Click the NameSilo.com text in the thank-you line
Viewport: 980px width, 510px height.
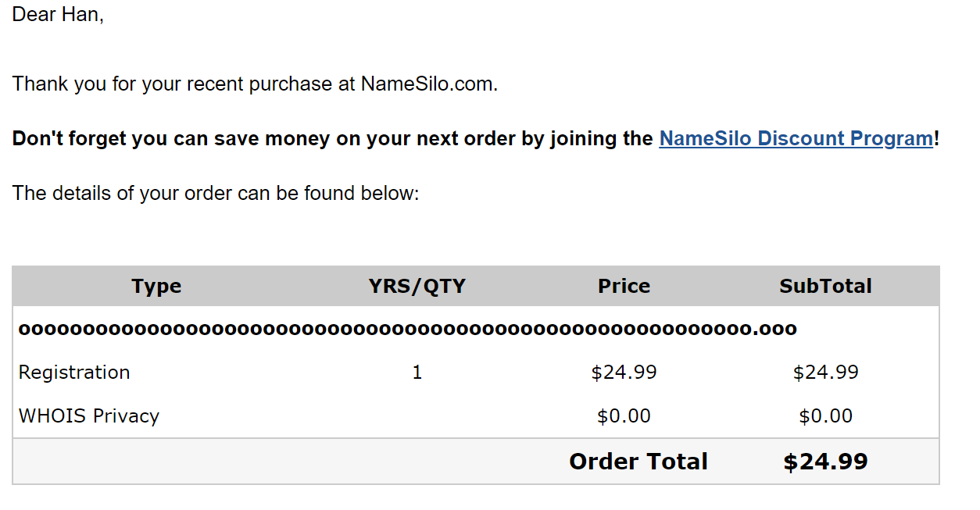pyautogui.click(x=428, y=84)
